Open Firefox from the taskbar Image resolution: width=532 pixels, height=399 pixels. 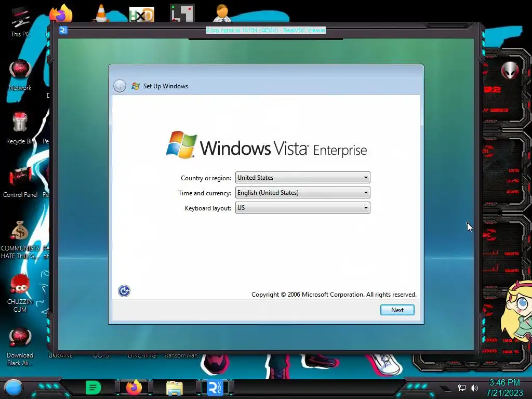pyautogui.click(x=134, y=388)
